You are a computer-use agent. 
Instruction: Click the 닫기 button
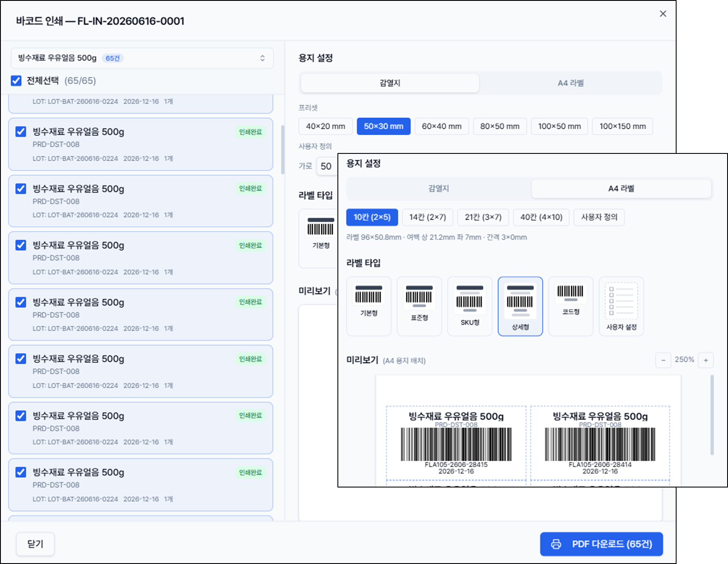point(35,544)
